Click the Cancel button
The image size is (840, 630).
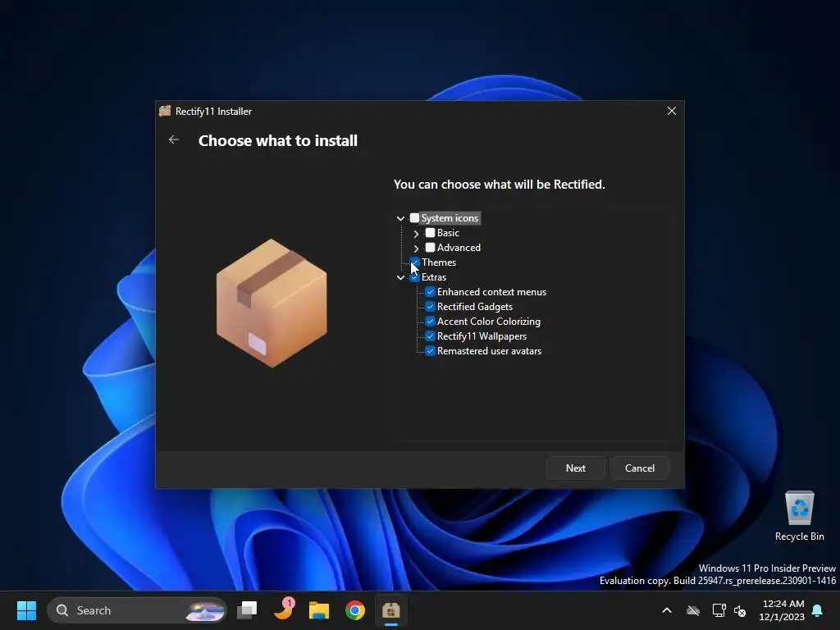[x=640, y=468]
